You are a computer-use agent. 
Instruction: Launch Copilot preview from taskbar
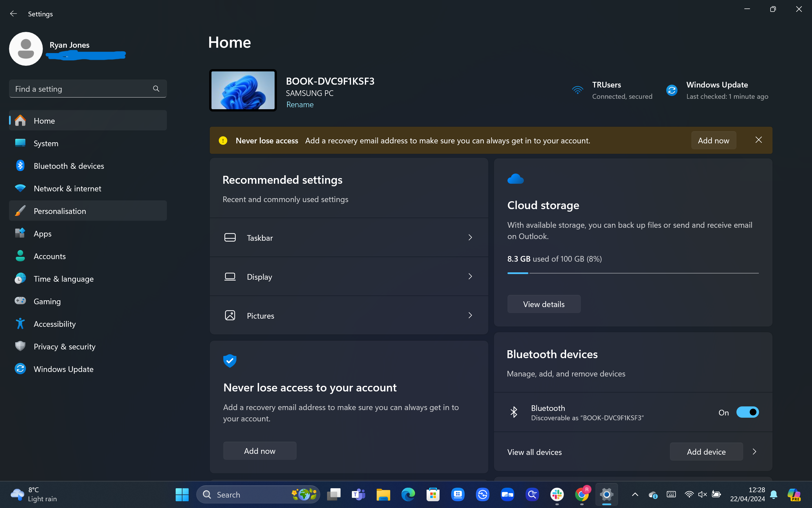click(794, 494)
